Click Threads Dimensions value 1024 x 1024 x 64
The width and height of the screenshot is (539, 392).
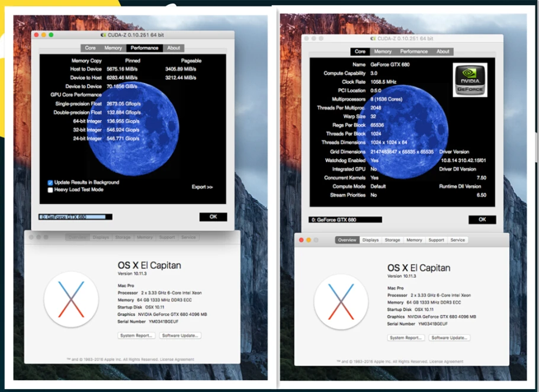[x=389, y=142]
